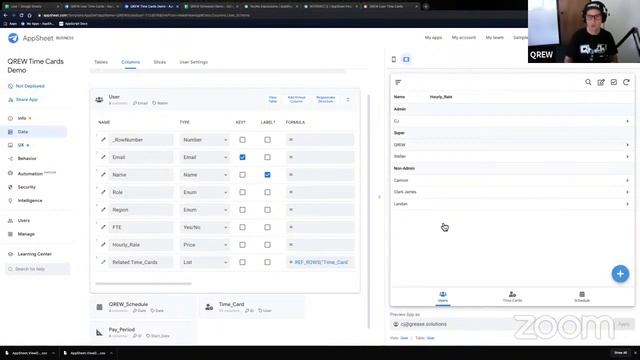Screen dimensions: 640x360
Task: Click the Not Deployed link
Action: click(x=30, y=86)
